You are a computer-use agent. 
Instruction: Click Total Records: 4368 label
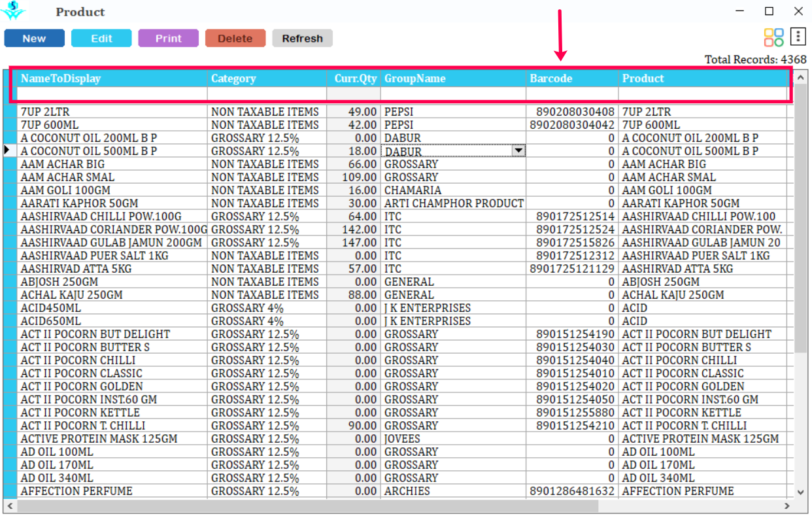[x=755, y=60]
